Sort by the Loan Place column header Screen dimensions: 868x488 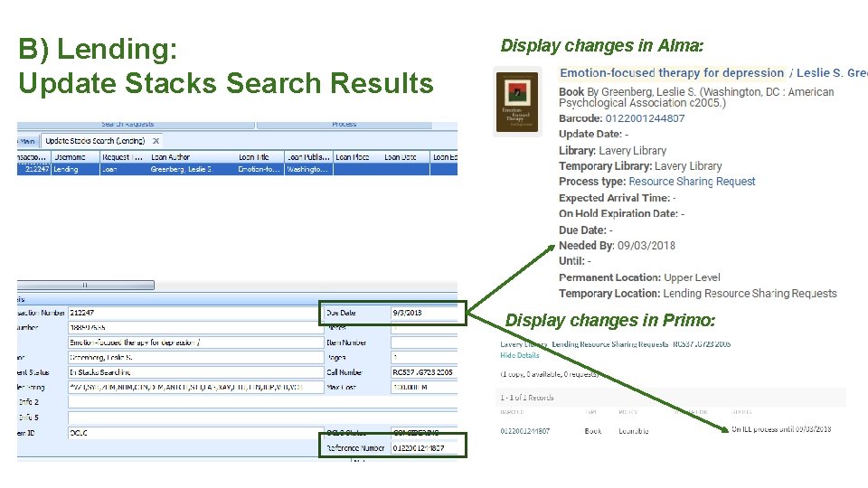(x=358, y=157)
